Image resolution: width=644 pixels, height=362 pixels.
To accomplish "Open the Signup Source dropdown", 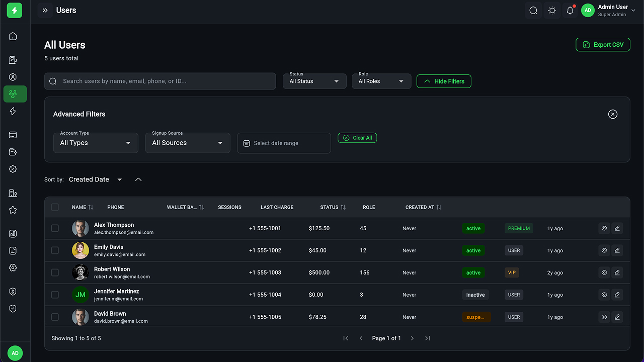I will click(x=188, y=143).
